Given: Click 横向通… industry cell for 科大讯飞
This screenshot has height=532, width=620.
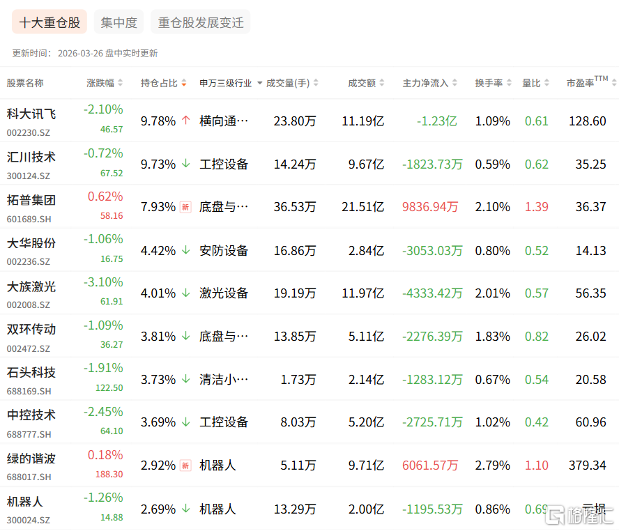Looking at the screenshot, I should tap(224, 121).
